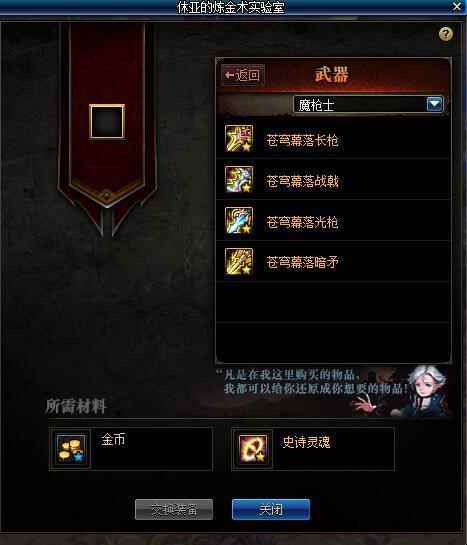Open the question mark help icon

pos(445,34)
